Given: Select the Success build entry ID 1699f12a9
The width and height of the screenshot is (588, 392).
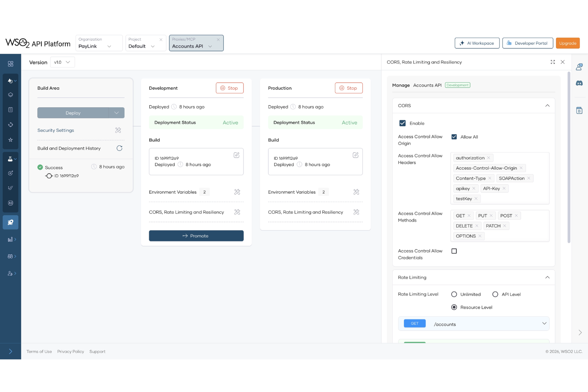Looking at the screenshot, I should tap(81, 171).
